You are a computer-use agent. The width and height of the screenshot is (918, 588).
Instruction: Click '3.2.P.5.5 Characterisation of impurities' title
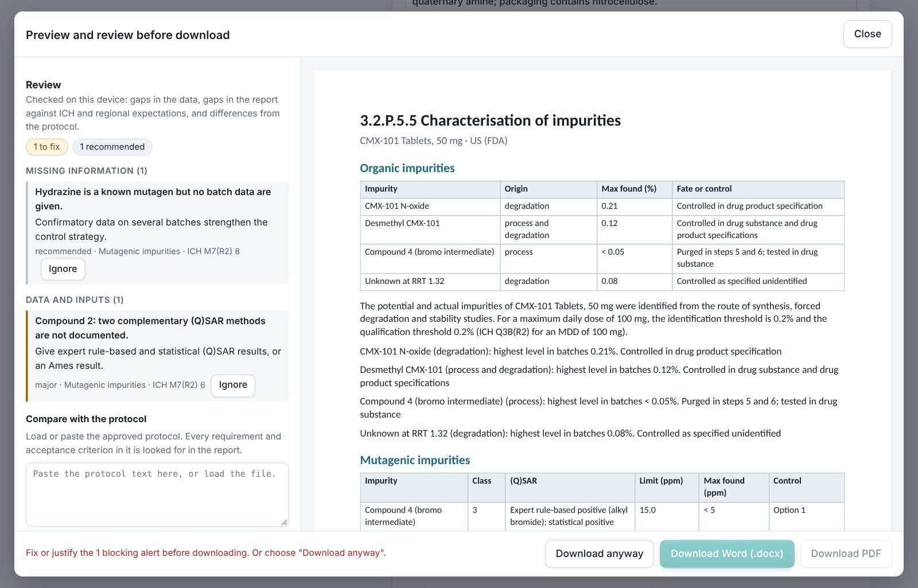[x=490, y=120]
